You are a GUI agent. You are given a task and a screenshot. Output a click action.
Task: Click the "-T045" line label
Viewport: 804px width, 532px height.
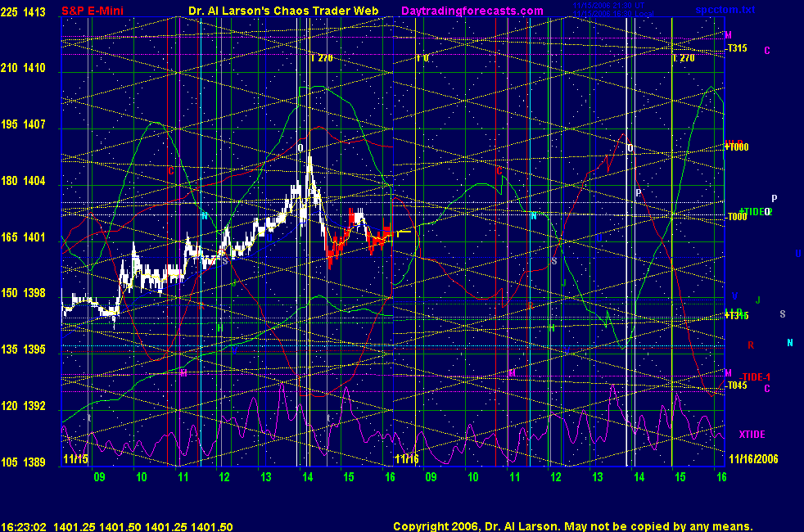point(737,385)
